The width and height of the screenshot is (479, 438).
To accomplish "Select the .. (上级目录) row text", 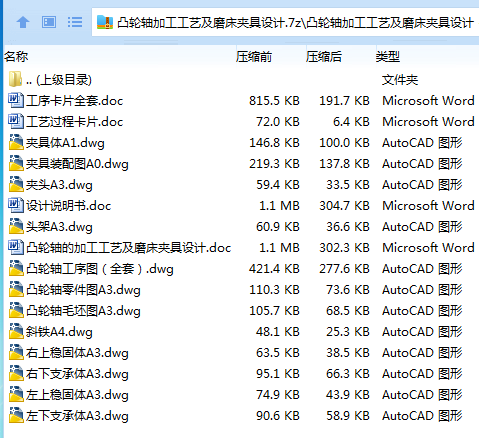I will coord(59,80).
